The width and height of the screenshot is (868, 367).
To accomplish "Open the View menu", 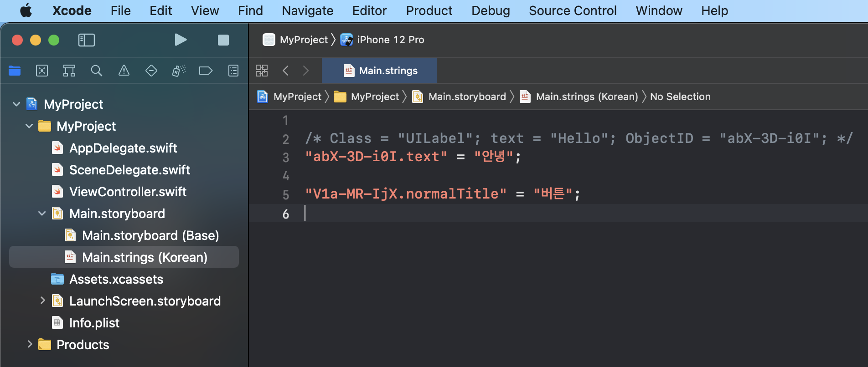I will (x=205, y=10).
